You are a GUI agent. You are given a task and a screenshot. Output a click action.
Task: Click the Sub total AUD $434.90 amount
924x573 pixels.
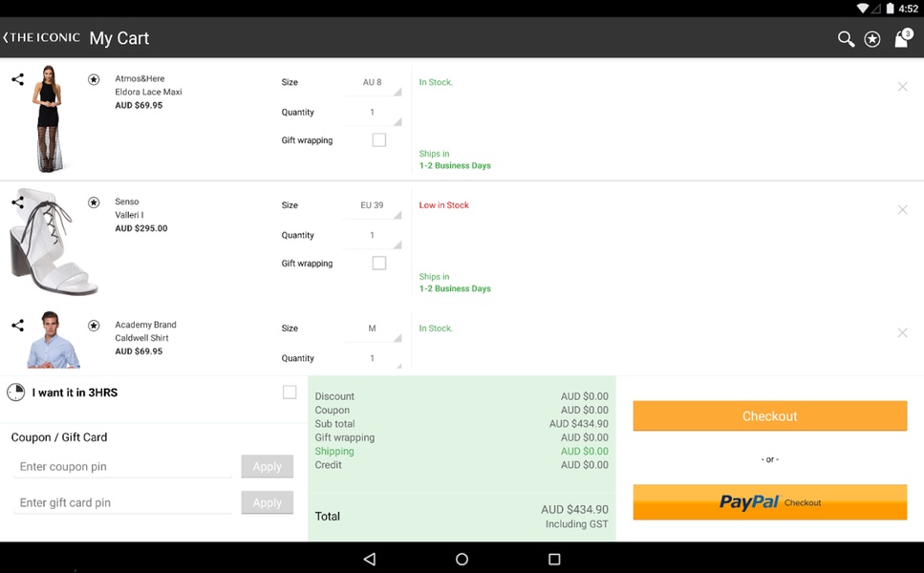tap(579, 423)
